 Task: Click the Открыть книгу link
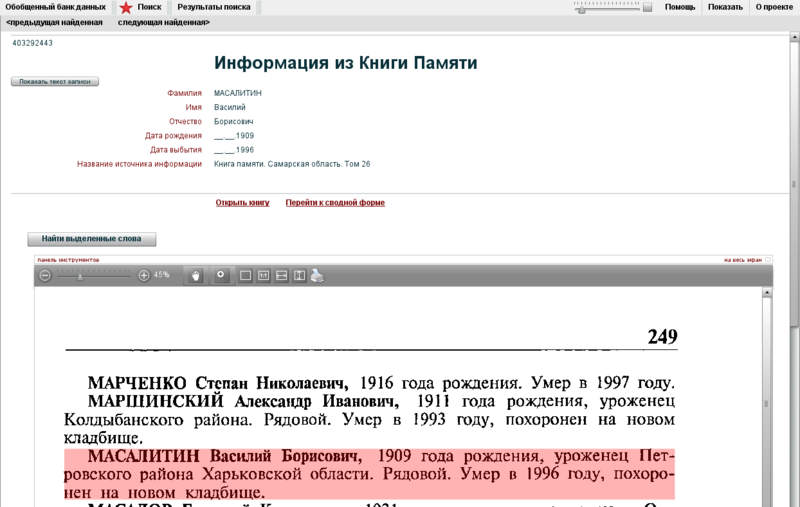[243, 203]
